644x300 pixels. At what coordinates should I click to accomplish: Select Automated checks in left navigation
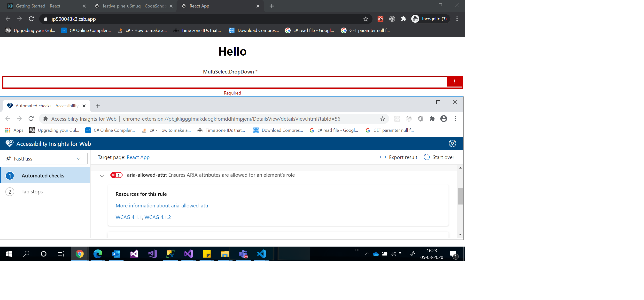(x=43, y=176)
